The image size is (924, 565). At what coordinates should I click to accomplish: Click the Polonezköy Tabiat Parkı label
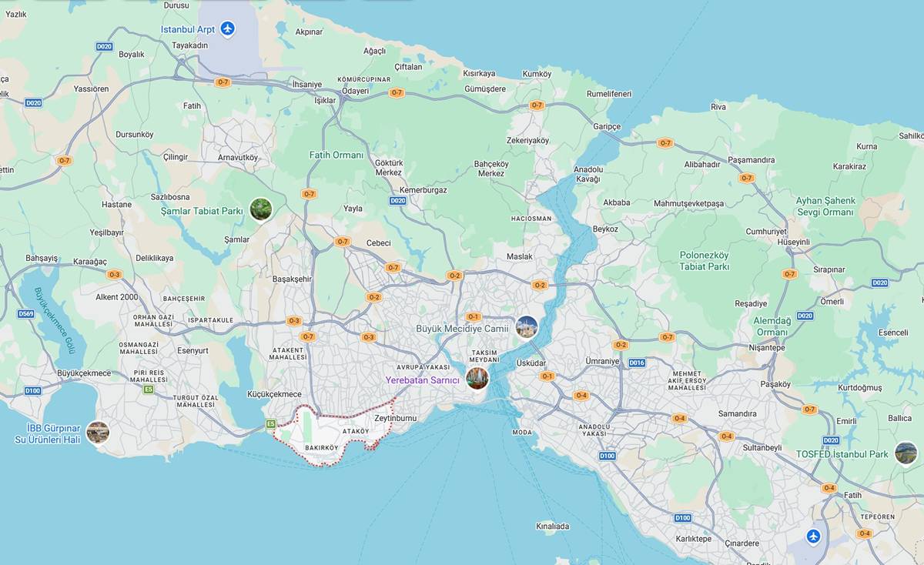(x=704, y=261)
